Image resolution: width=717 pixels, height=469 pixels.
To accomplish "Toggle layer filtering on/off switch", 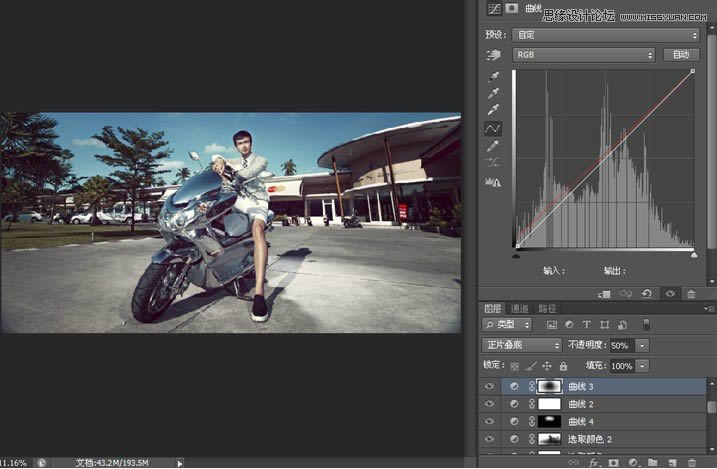I will 646,325.
